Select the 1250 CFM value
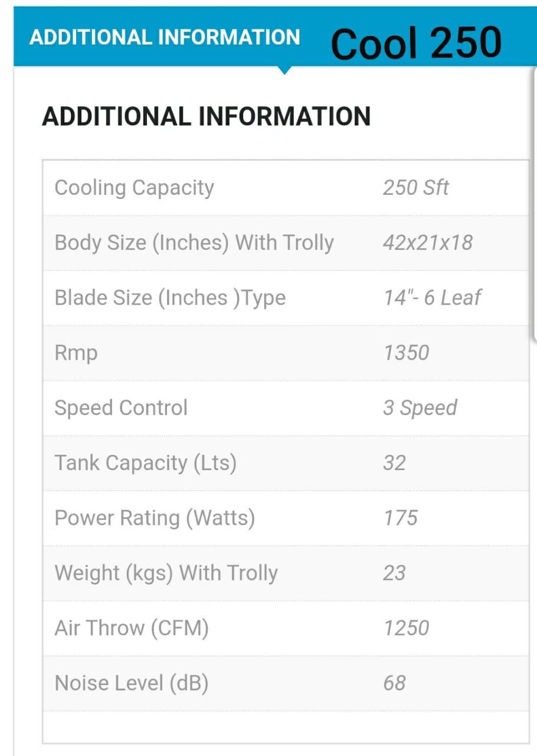The width and height of the screenshot is (537, 756). (406, 628)
